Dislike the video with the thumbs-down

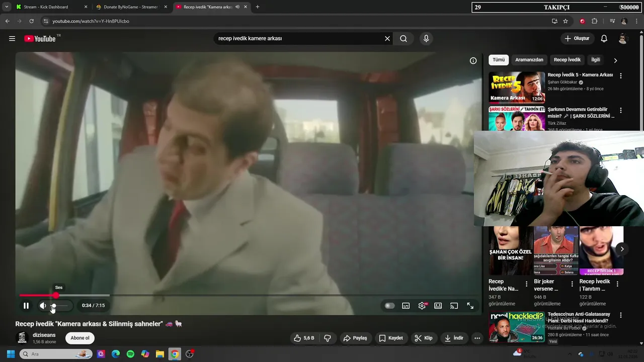coord(328,338)
